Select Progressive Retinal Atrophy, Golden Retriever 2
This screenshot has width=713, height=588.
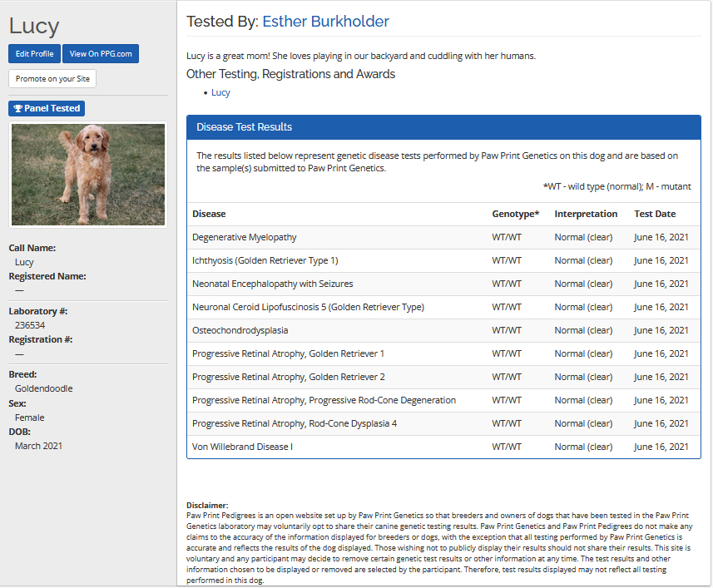[x=288, y=377]
